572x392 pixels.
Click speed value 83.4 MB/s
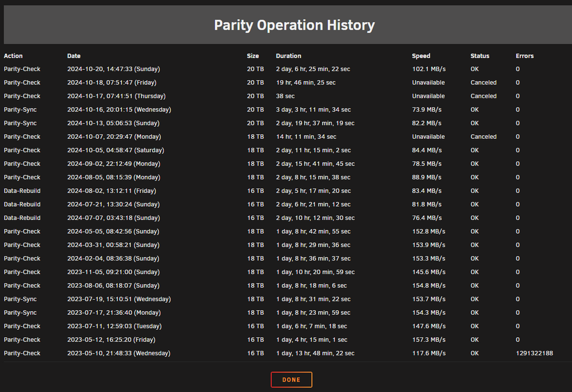coord(427,190)
